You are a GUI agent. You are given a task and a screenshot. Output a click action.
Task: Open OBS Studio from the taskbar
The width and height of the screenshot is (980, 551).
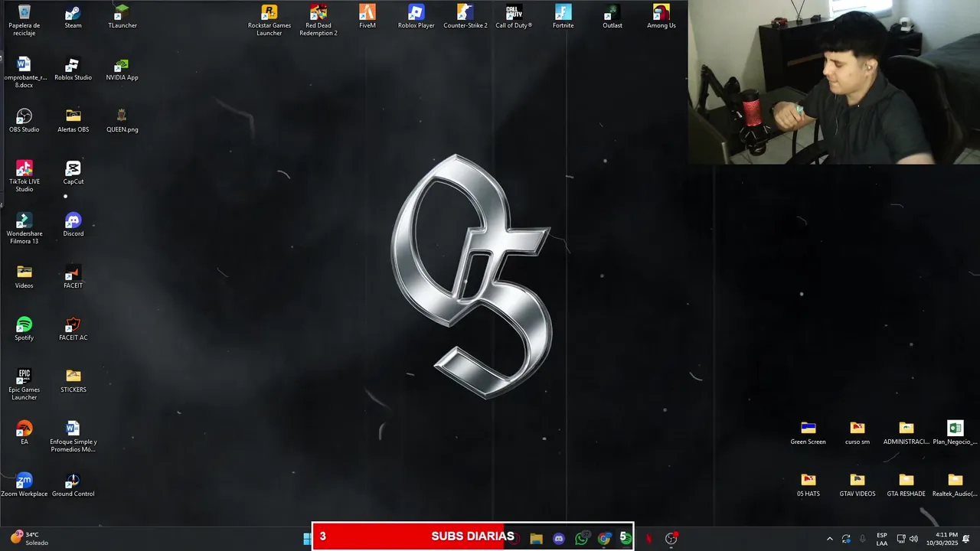pos(671,539)
